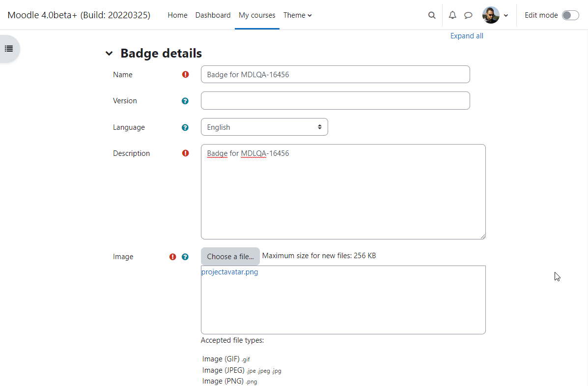The image size is (588, 386).
Task: Click the Choose a file button
Action: click(230, 257)
